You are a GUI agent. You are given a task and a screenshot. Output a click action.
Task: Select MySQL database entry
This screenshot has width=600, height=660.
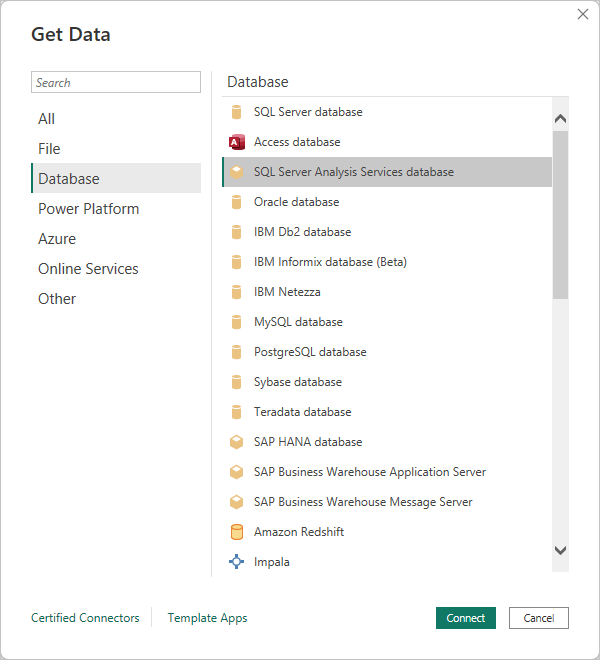click(x=387, y=322)
